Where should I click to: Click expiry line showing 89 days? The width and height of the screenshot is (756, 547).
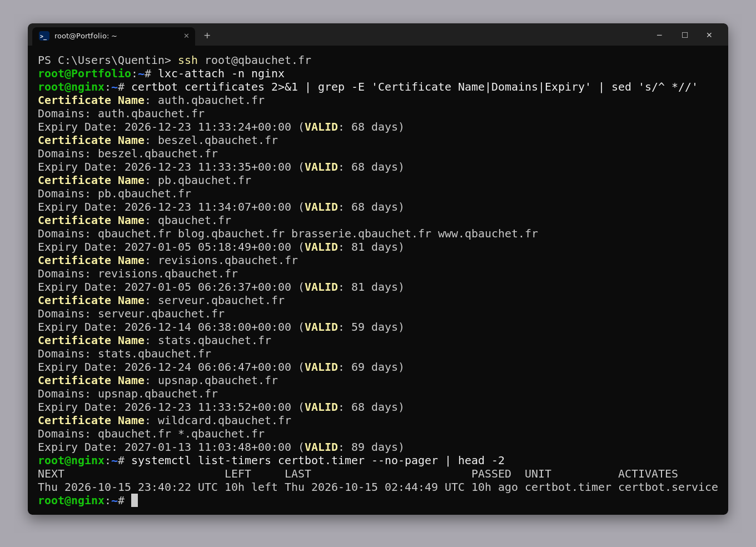point(221,447)
